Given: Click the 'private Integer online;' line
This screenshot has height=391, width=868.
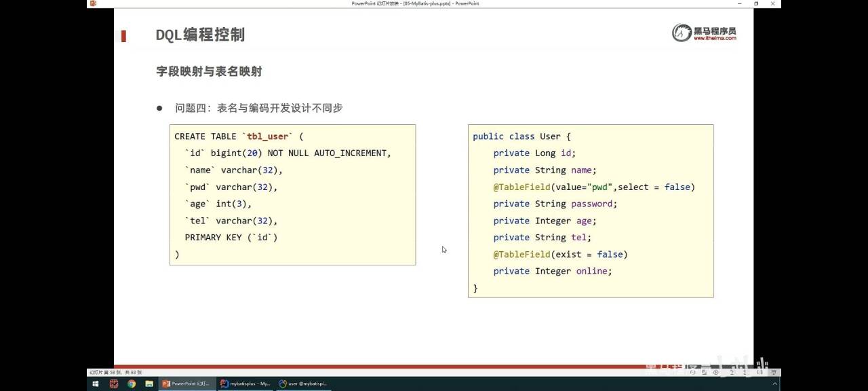Looking at the screenshot, I should tap(553, 272).
